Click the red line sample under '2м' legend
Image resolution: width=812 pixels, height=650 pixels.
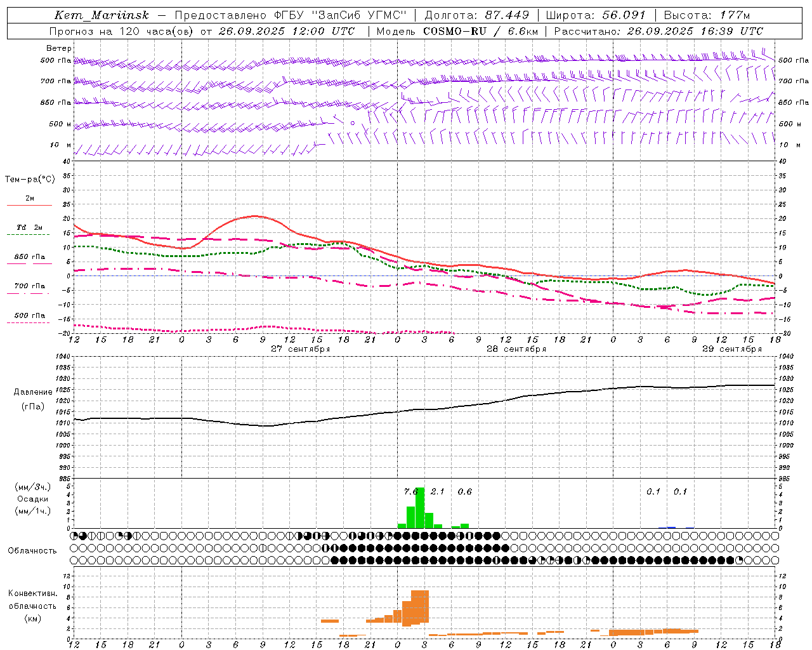click(30, 205)
